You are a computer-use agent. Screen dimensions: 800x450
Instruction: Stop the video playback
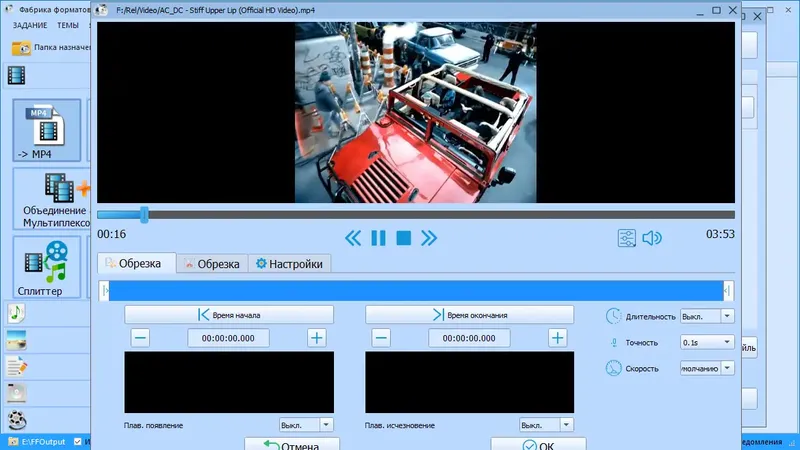pyautogui.click(x=404, y=238)
